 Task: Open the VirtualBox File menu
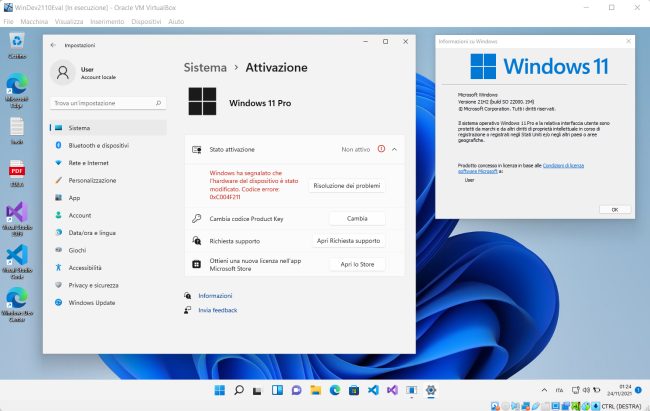pos(8,22)
